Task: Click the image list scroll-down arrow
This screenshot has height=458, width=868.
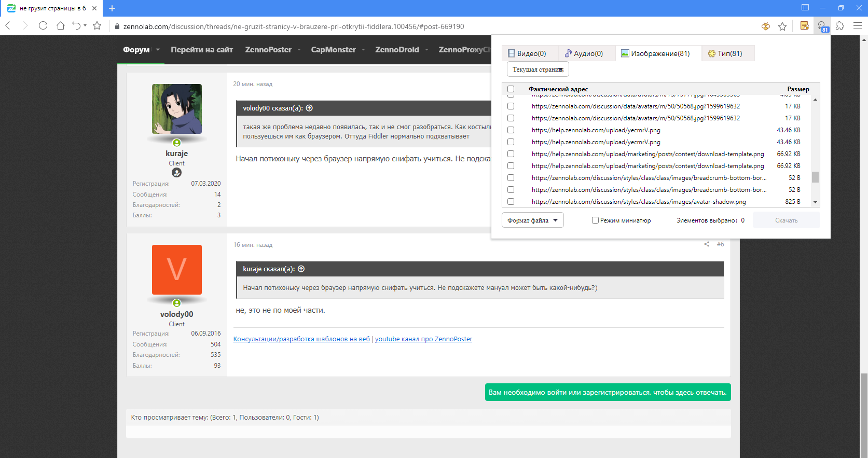Action: pyautogui.click(x=815, y=202)
